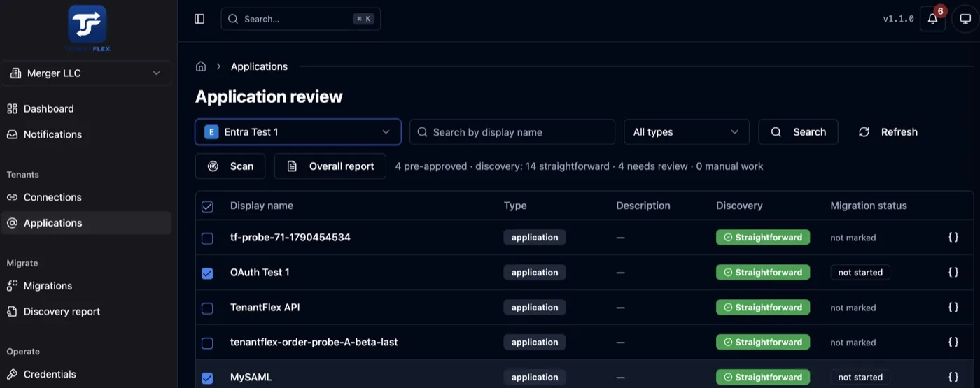
Task: Click the building icon beside Merger LLC
Action: [15, 73]
